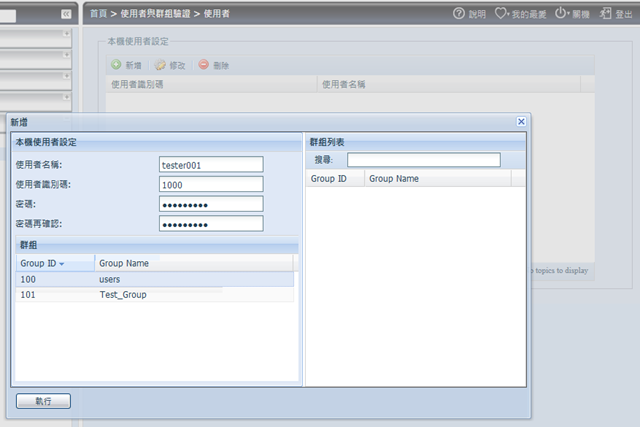
Task: Open the Help question mark icon
Action: 459,13
